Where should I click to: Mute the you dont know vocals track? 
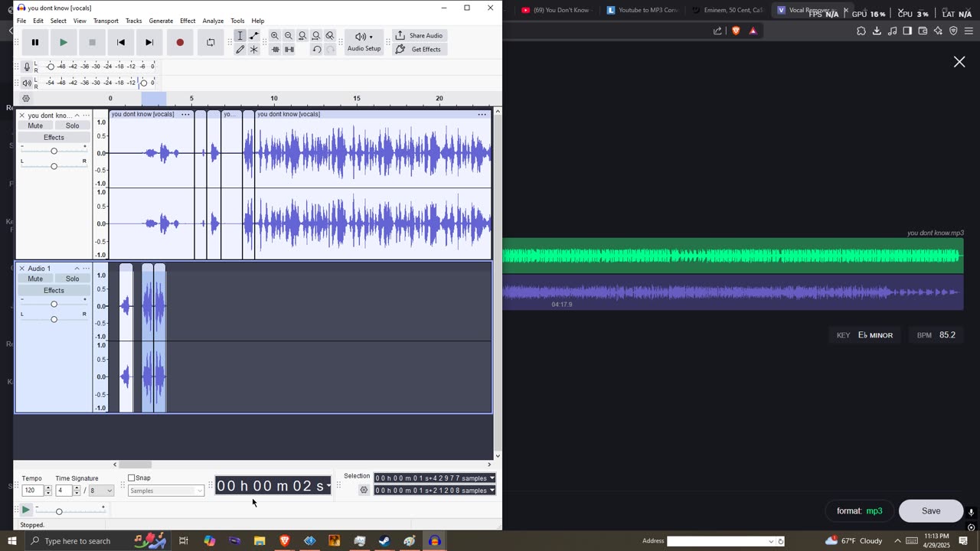tap(35, 126)
